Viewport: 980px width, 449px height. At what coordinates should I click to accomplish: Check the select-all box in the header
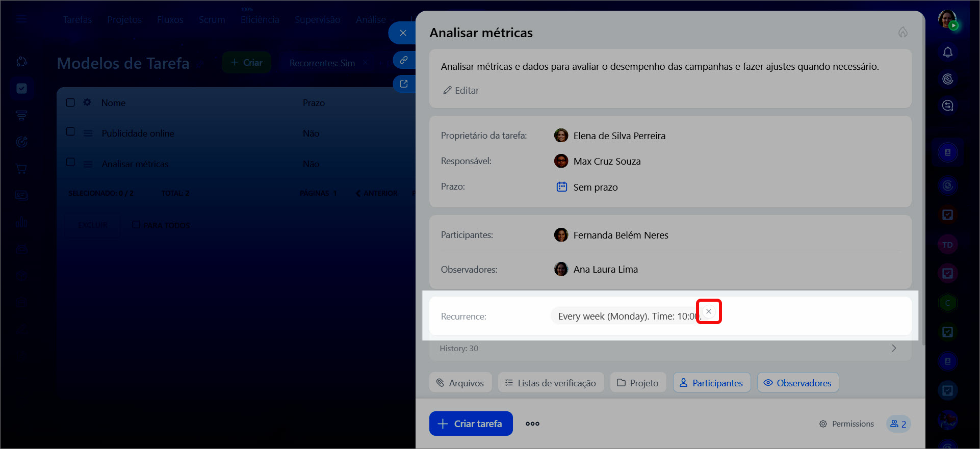71,102
